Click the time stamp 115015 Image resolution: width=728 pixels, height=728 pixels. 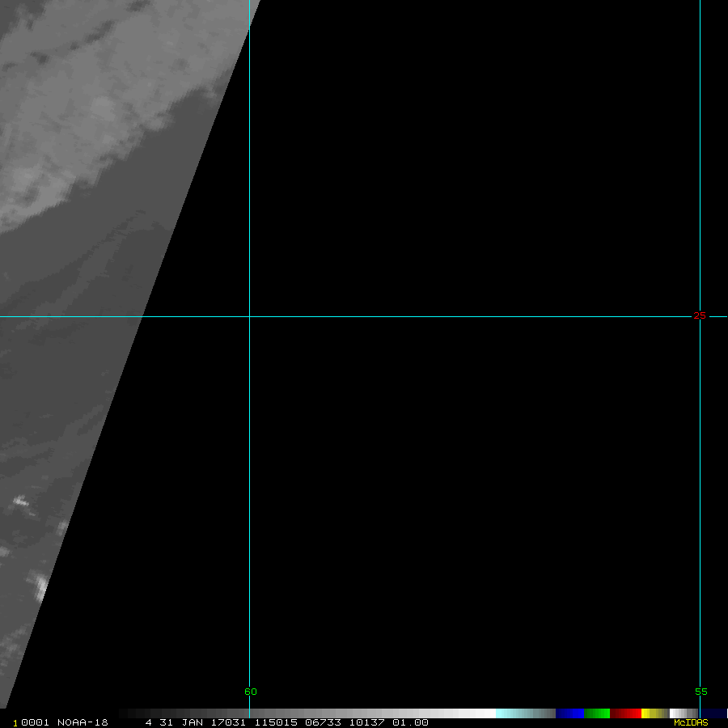click(x=276, y=722)
